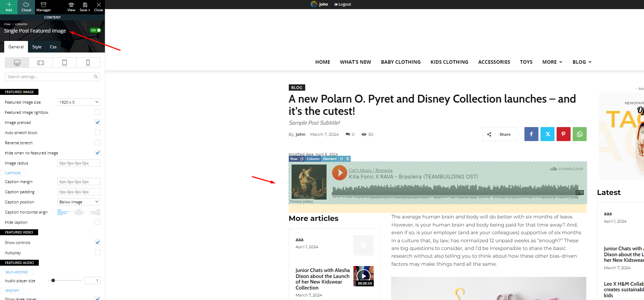Open Cat's Music Romania link
The width and height of the screenshot is (644, 300).
[371, 170]
